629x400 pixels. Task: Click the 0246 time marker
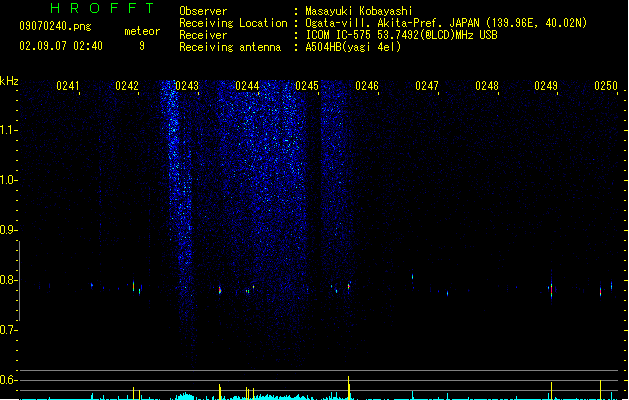click(367, 86)
